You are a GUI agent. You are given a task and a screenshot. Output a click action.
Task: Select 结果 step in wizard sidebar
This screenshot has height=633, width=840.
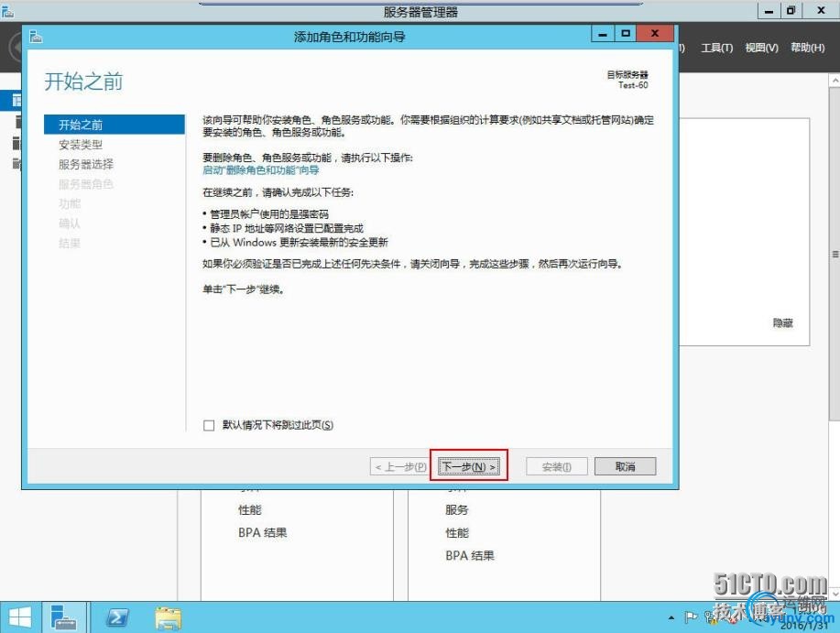tap(70, 243)
